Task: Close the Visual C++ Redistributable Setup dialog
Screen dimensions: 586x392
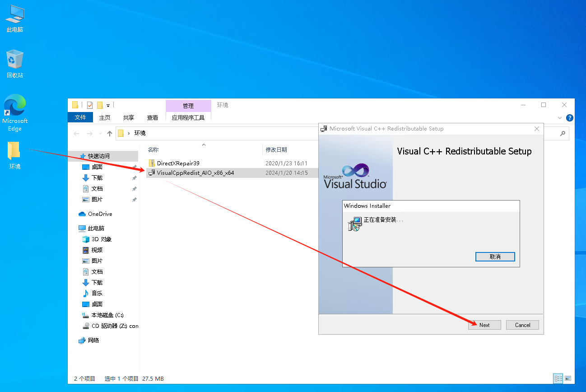Action: 537,129
